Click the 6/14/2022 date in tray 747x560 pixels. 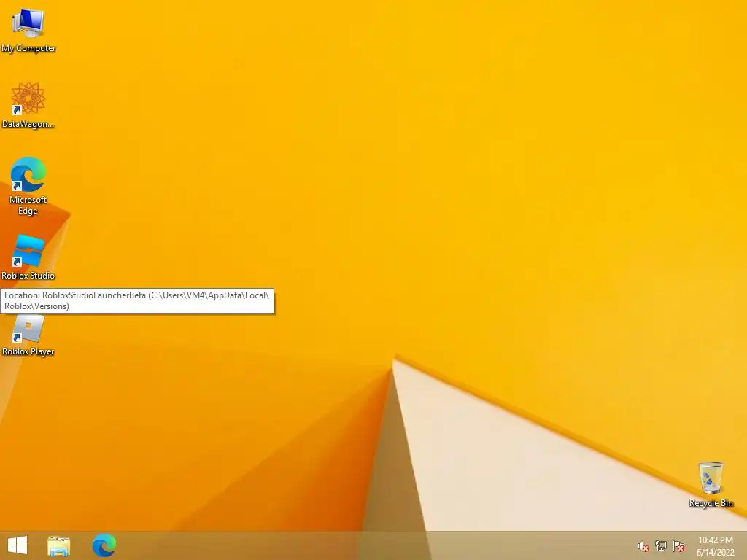click(x=716, y=553)
